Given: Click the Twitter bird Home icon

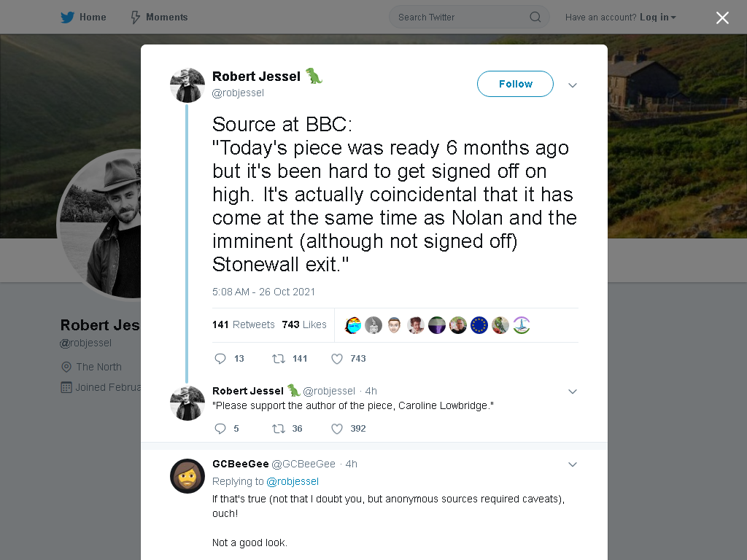Looking at the screenshot, I should (x=67, y=17).
